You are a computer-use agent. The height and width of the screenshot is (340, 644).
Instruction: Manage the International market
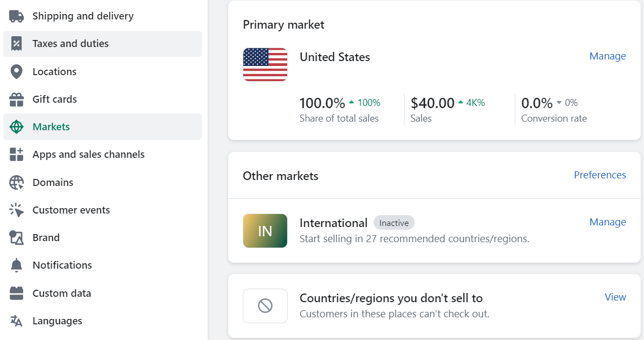click(607, 222)
